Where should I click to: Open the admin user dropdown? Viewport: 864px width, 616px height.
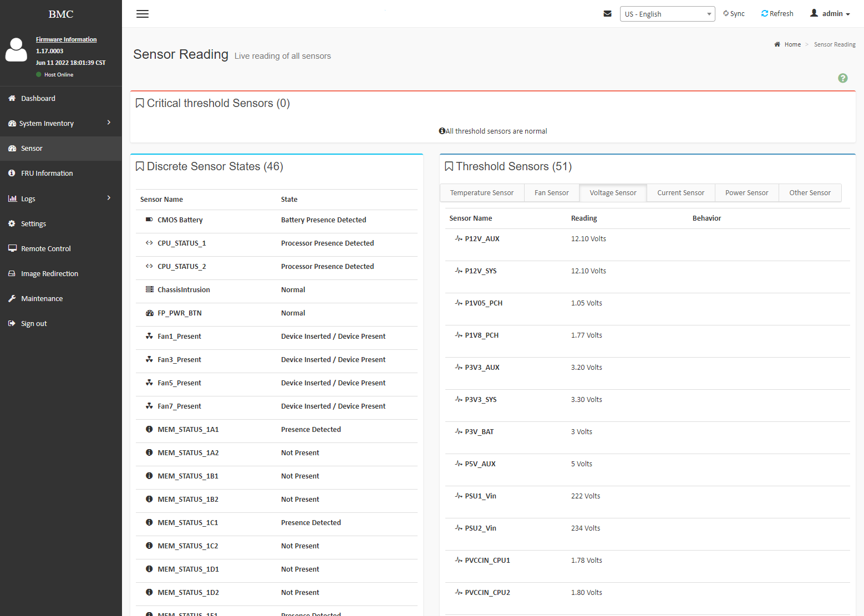click(830, 13)
